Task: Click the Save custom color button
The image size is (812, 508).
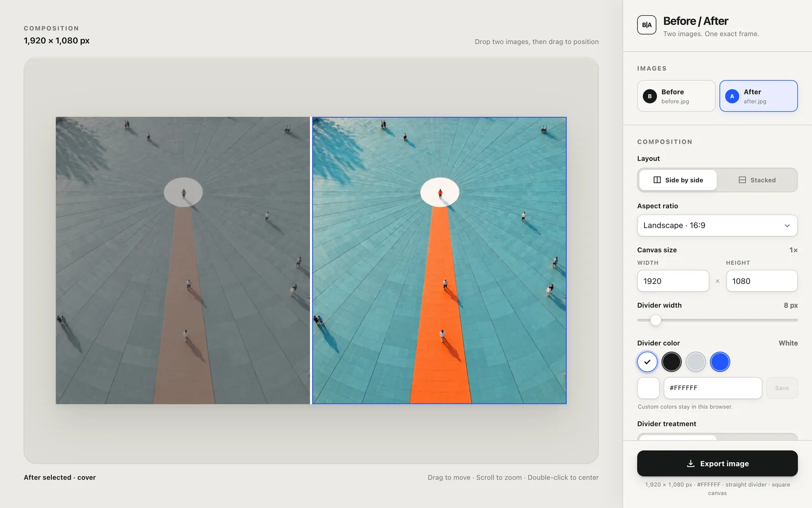Action: [x=782, y=388]
